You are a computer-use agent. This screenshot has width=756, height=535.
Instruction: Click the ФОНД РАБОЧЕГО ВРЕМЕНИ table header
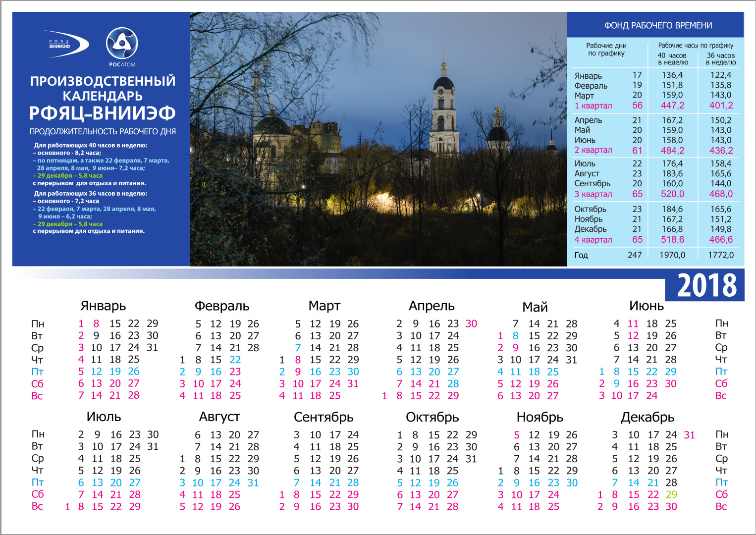point(658,25)
